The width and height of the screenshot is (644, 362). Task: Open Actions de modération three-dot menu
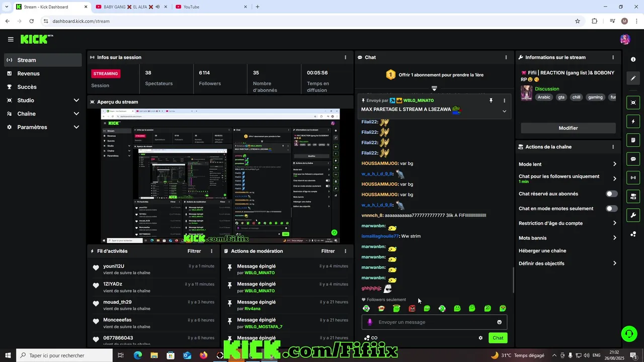[345, 251]
